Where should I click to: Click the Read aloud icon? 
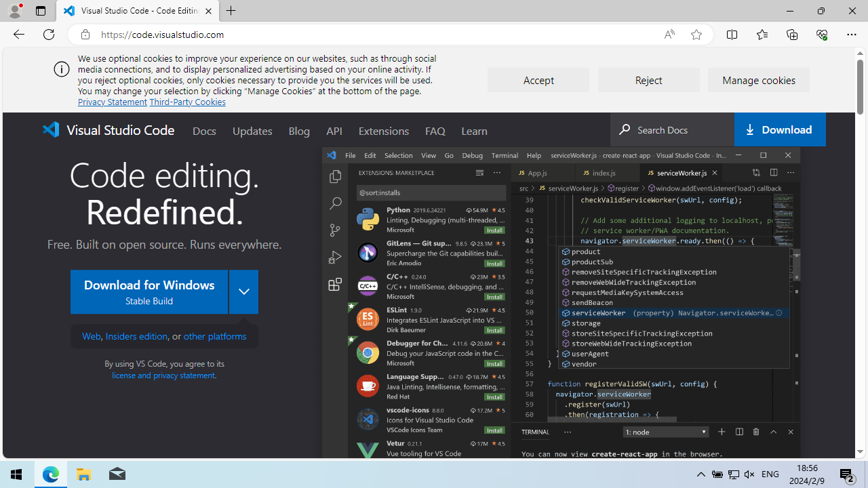pos(669,35)
